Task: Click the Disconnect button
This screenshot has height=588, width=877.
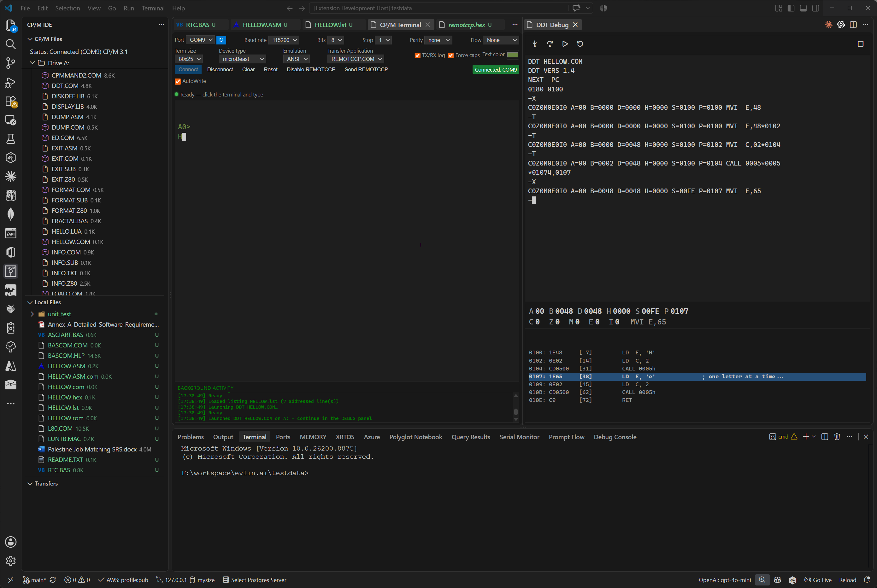Action: (x=220, y=69)
